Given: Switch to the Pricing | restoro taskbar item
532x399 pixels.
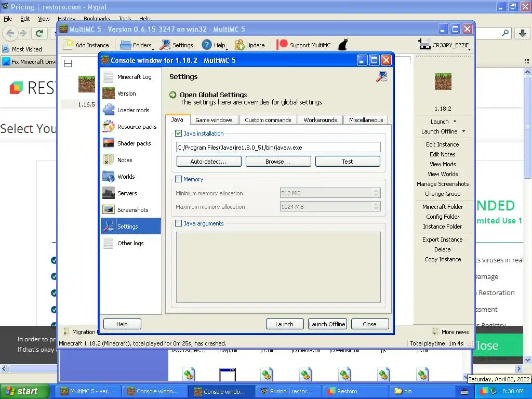Looking at the screenshot, I should tap(288, 391).
